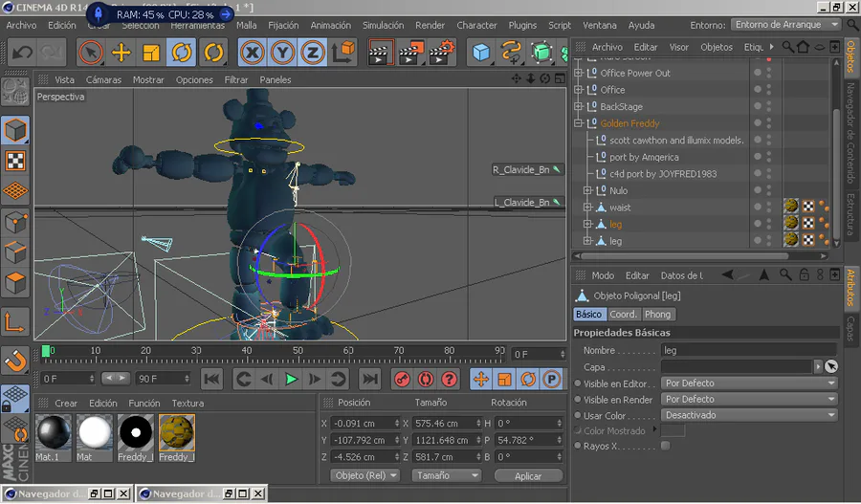This screenshot has width=861, height=504.
Task: Open render settings gear clapperboard
Action: coord(443,53)
